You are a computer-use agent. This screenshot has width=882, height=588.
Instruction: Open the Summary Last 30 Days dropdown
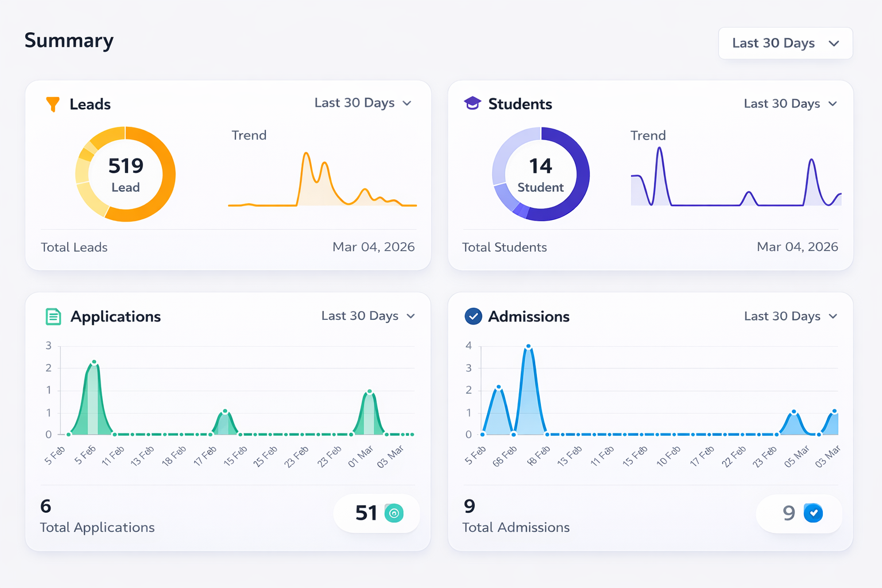785,43
